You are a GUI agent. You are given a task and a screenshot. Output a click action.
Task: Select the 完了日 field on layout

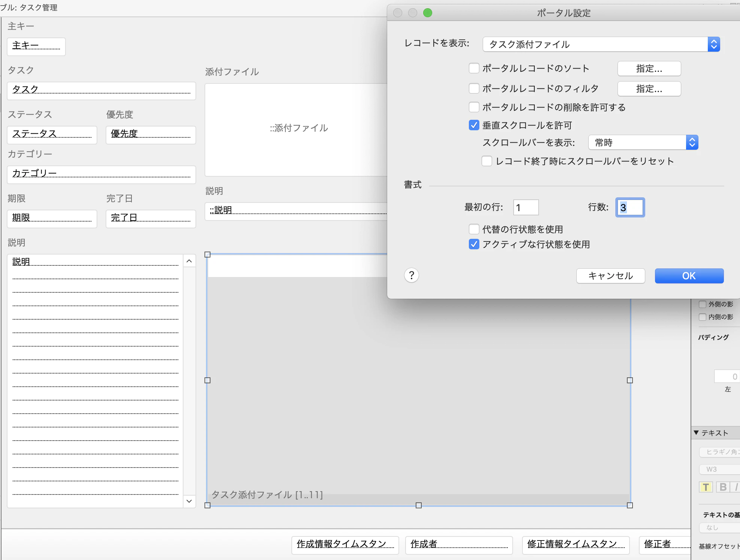[151, 219]
